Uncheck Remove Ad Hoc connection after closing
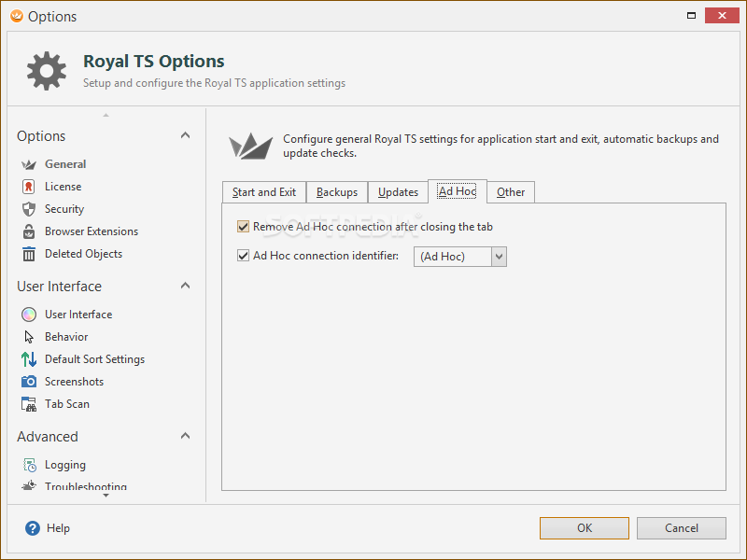Viewport: 747px width, 560px height. click(x=243, y=227)
